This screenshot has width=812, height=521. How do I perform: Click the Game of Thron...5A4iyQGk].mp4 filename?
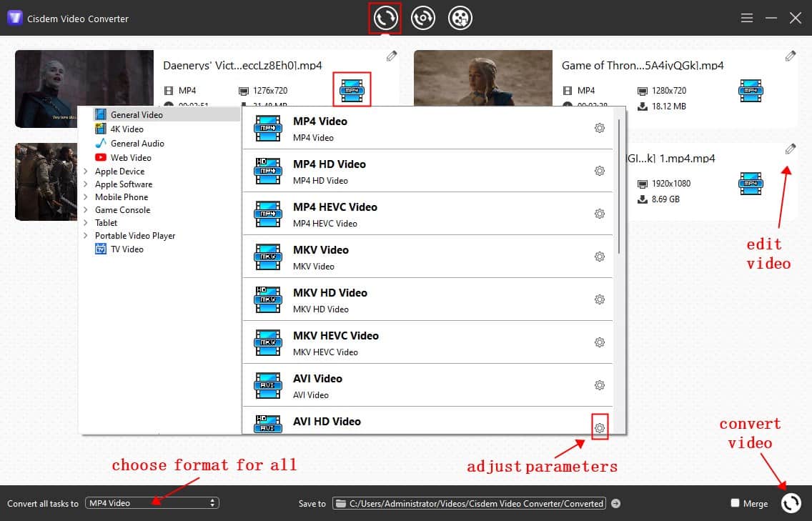(x=643, y=65)
